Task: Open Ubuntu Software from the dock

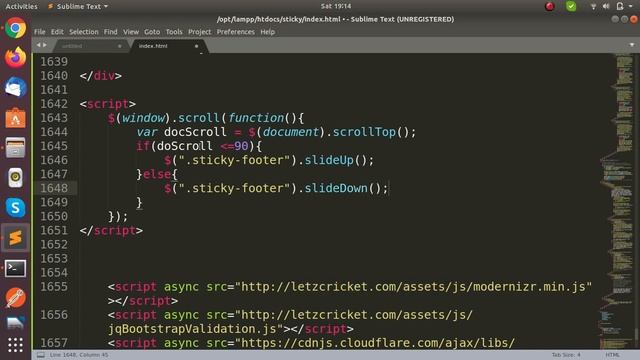Action: point(16,118)
